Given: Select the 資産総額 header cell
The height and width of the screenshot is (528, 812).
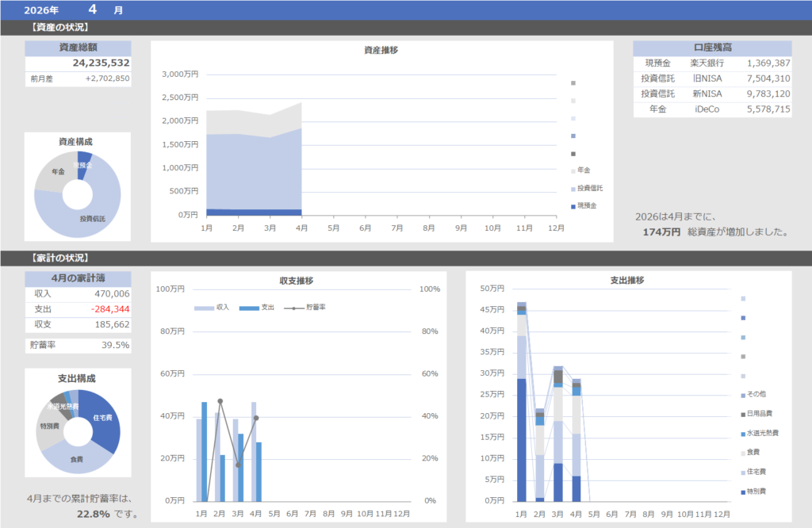Looking at the screenshot, I should pyautogui.click(x=79, y=48).
